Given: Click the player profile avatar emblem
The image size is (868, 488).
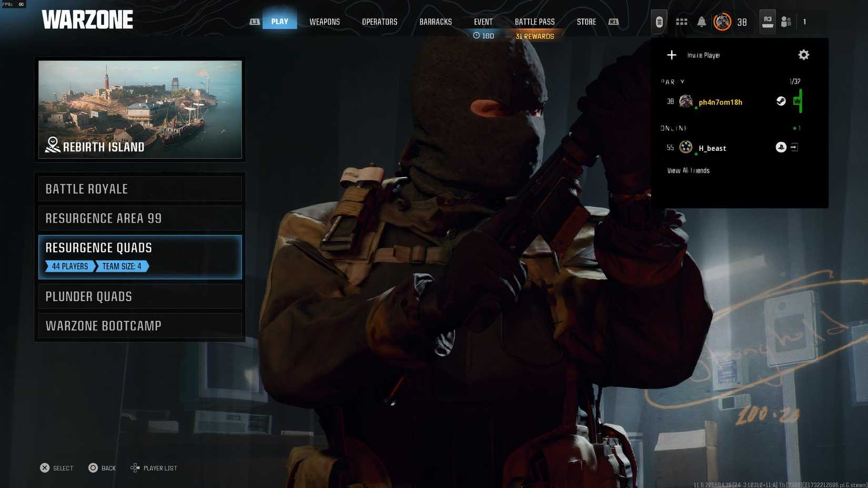Looking at the screenshot, I should click(722, 22).
